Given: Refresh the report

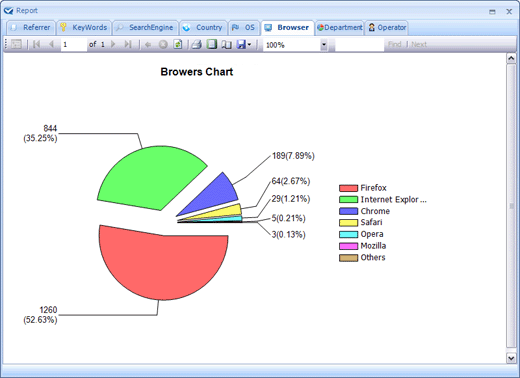Looking at the screenshot, I should point(178,44).
